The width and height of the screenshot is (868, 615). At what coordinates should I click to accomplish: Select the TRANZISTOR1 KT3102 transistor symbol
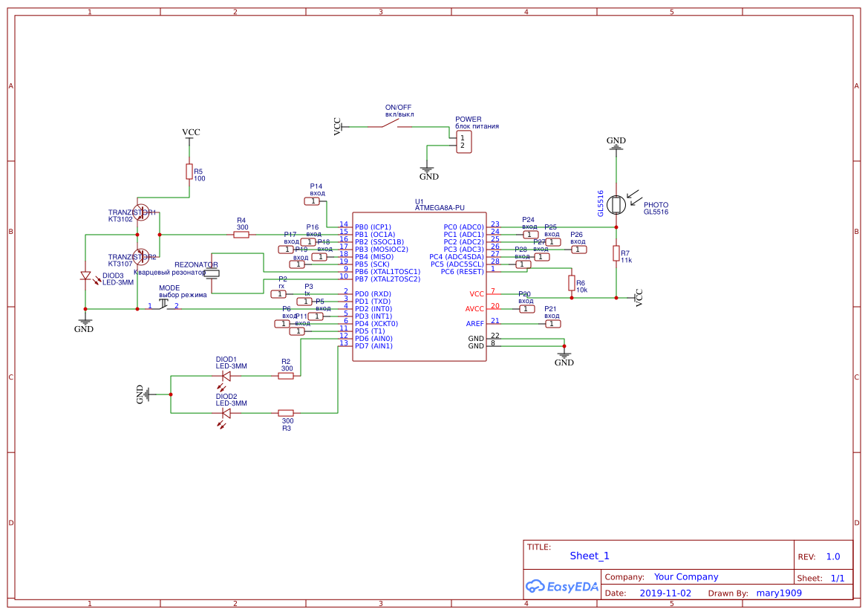pyautogui.click(x=142, y=212)
